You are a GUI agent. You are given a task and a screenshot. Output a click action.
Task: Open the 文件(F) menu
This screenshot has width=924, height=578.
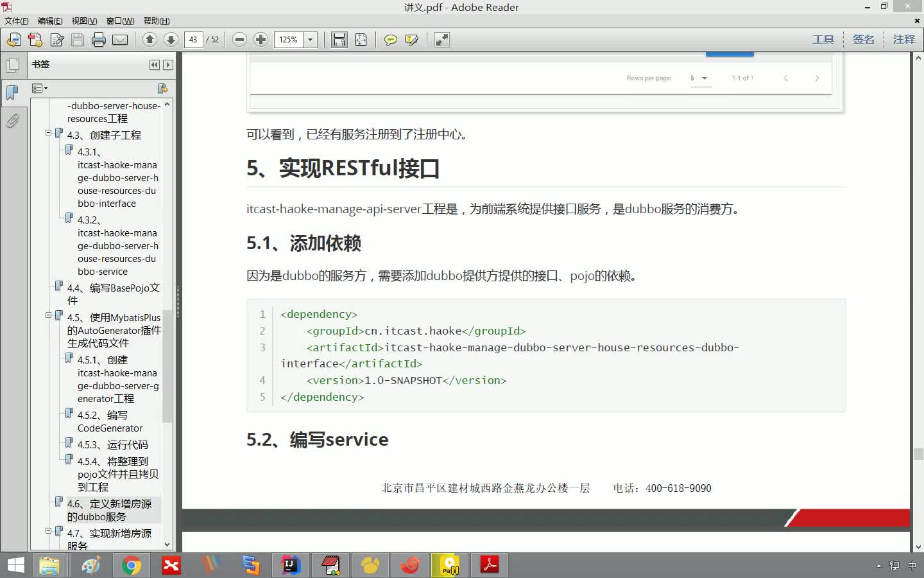tap(17, 21)
